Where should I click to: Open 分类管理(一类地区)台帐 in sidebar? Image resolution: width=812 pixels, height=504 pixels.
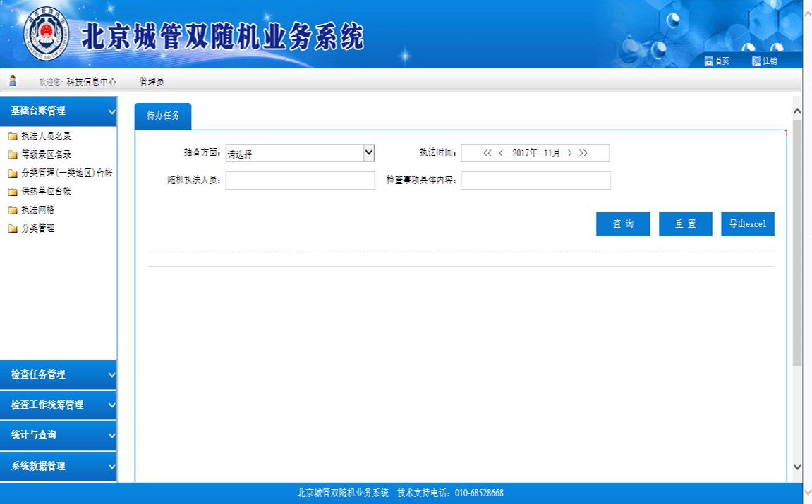66,173
